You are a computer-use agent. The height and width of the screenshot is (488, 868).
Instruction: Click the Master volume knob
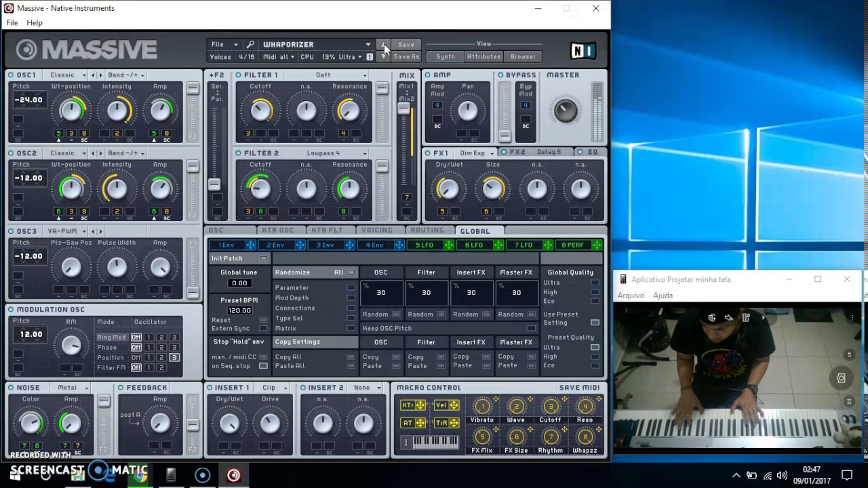tap(565, 110)
